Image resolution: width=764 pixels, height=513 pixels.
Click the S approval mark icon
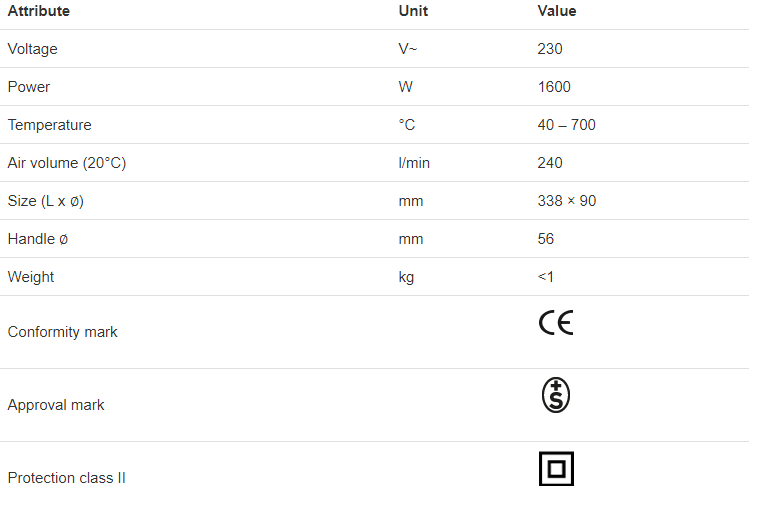(556, 396)
